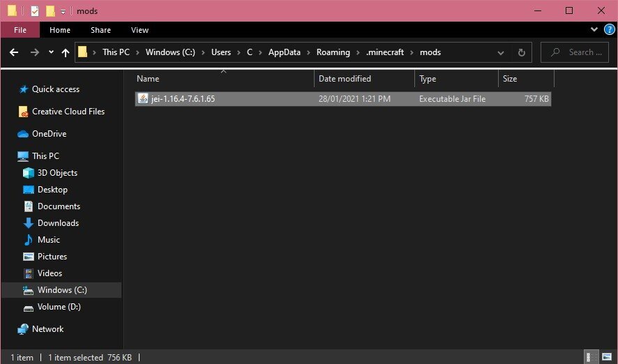Click the Java jar icon of jei file

[x=143, y=98]
